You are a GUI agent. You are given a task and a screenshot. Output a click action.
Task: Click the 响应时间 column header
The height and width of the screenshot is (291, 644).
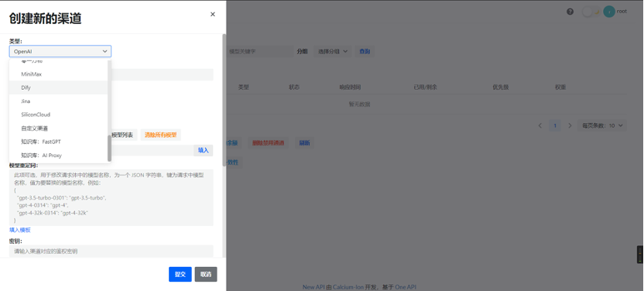click(x=350, y=87)
